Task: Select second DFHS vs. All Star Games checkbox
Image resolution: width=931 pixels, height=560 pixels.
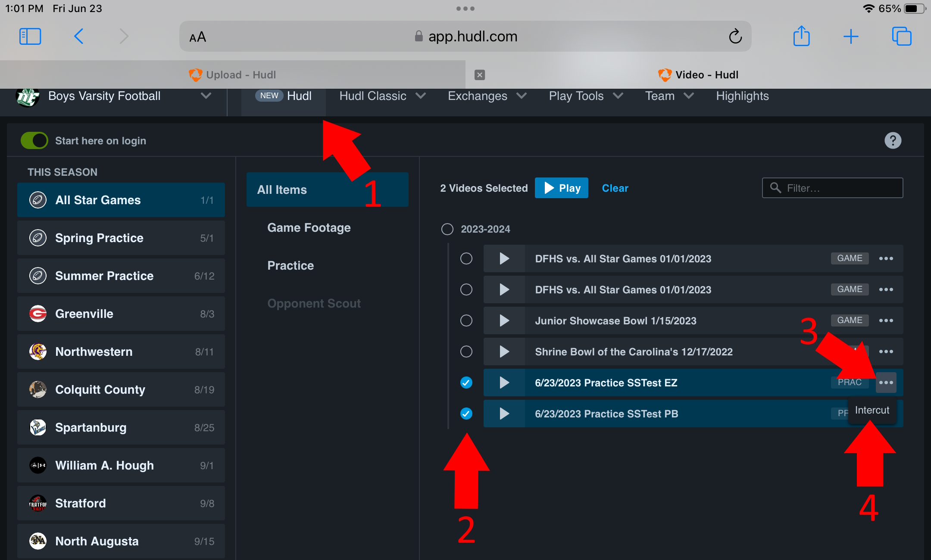Action: pos(466,289)
